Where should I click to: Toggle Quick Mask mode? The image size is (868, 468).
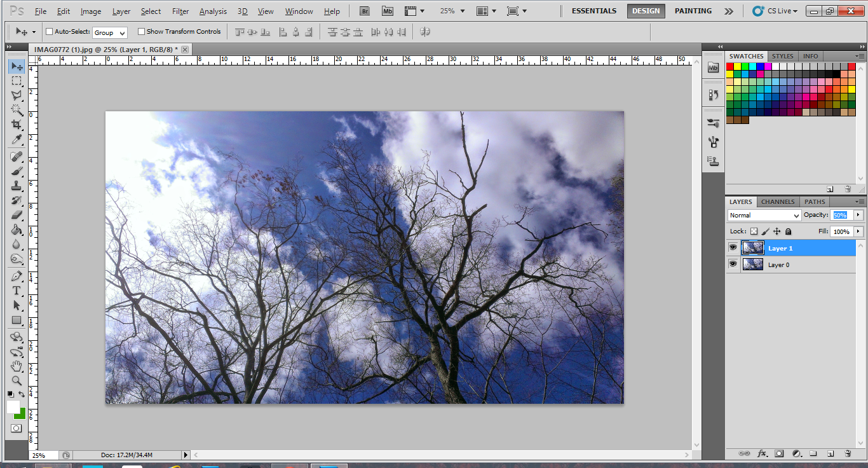[x=17, y=428]
